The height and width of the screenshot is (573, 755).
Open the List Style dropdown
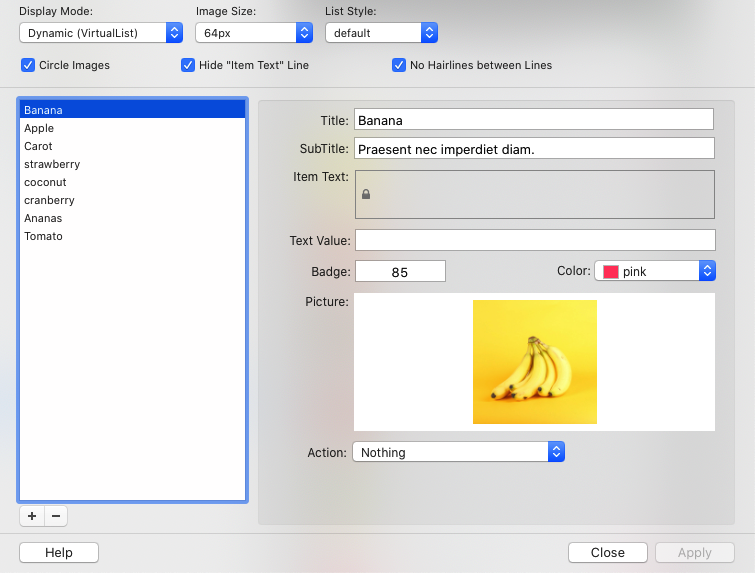(381, 33)
